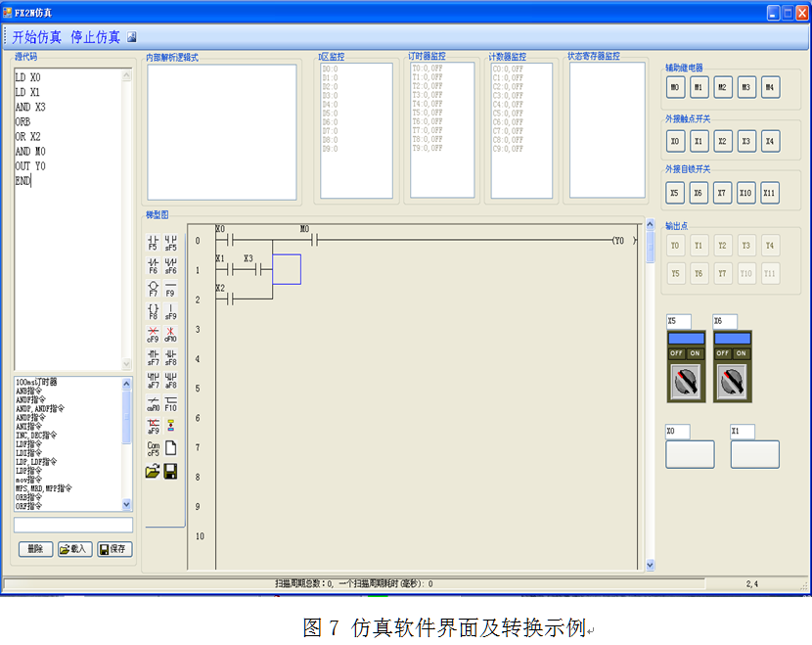This screenshot has height=645, width=812.
Task: Start simulation with 开始仿真
Action: tap(37, 37)
